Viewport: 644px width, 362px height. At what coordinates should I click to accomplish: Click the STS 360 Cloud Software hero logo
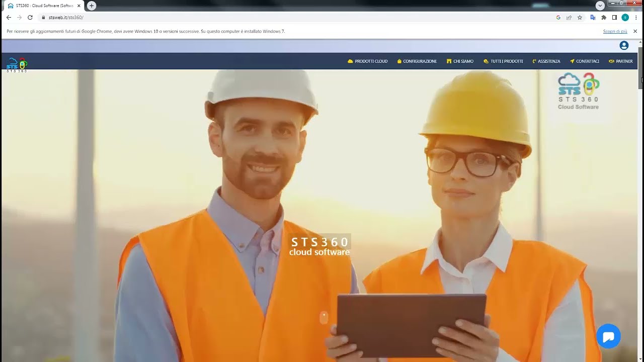[578, 91]
